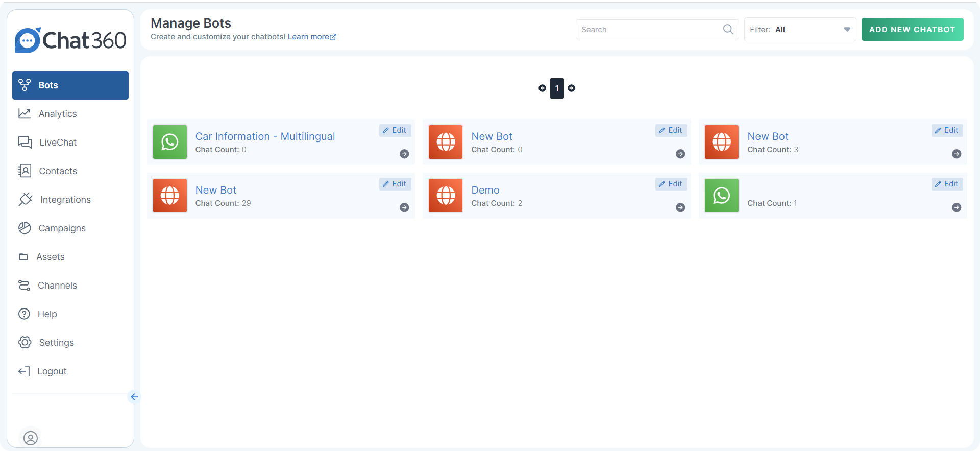This screenshot has height=451, width=980.
Task: Click web icon of New Bot with chat count 29
Action: click(170, 196)
